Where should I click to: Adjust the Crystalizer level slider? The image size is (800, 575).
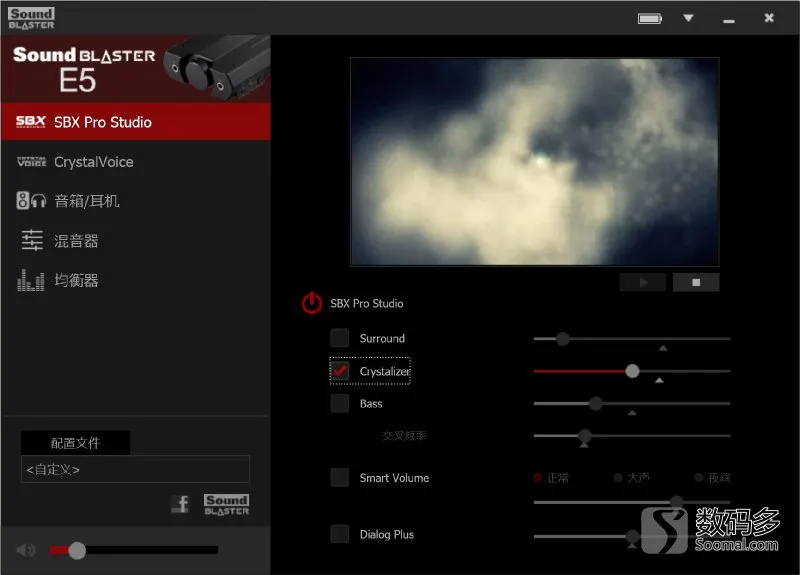[632, 371]
